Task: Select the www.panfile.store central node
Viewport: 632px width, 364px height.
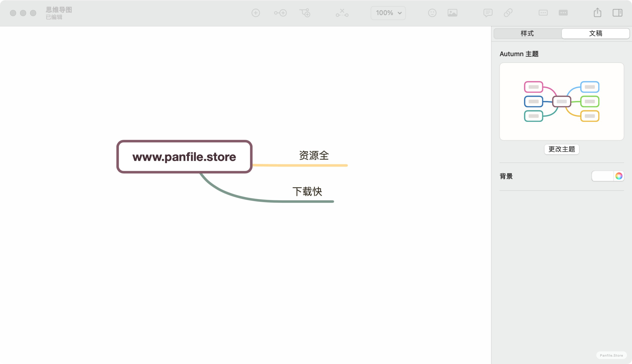Action: click(184, 157)
